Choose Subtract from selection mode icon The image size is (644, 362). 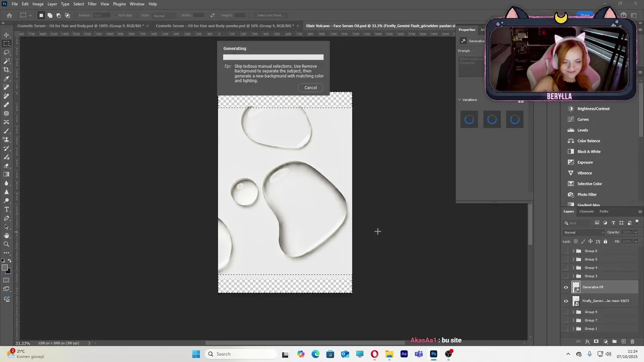[58, 16]
